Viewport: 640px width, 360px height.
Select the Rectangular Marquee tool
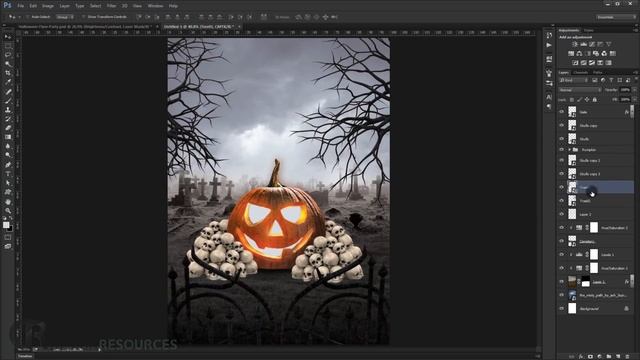point(8,46)
